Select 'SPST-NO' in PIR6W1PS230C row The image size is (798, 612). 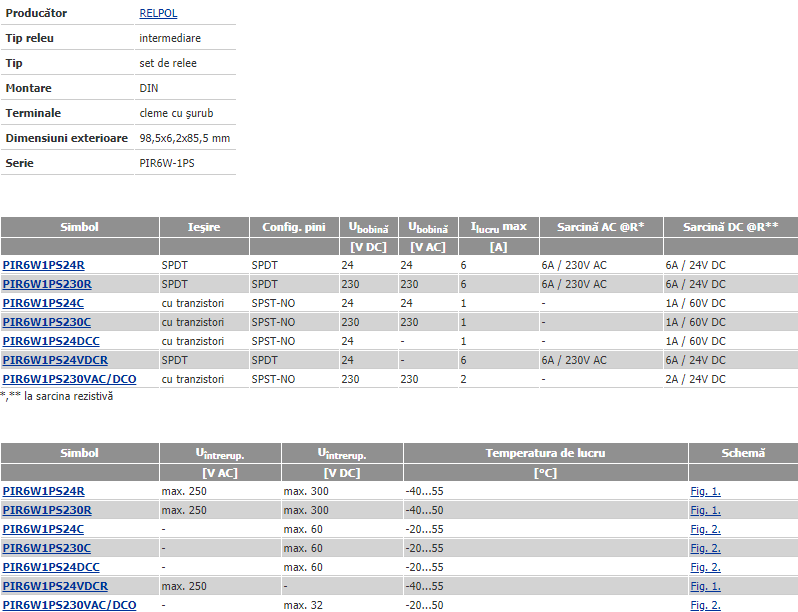tap(273, 322)
